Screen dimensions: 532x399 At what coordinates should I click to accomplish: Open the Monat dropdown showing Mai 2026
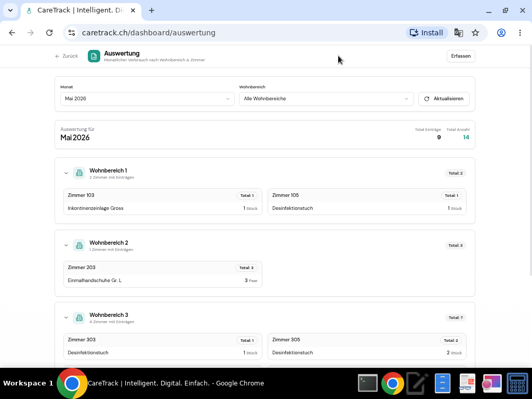click(147, 99)
